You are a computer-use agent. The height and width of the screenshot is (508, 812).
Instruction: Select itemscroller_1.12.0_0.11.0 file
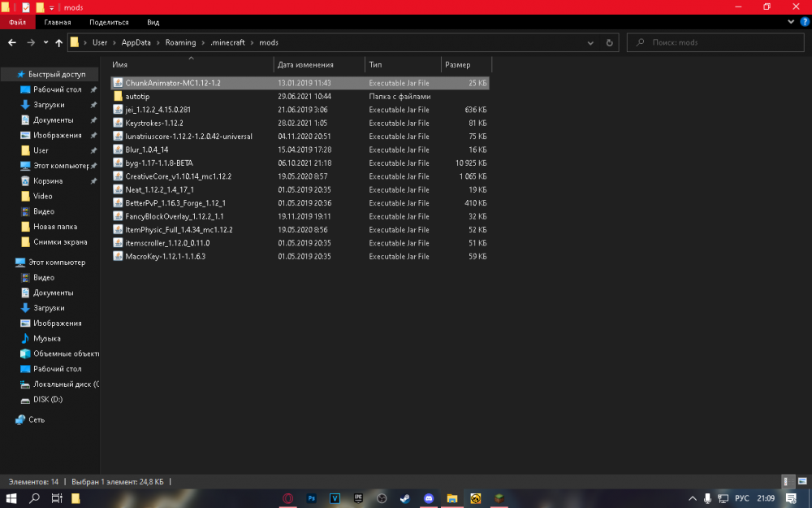click(x=300, y=243)
